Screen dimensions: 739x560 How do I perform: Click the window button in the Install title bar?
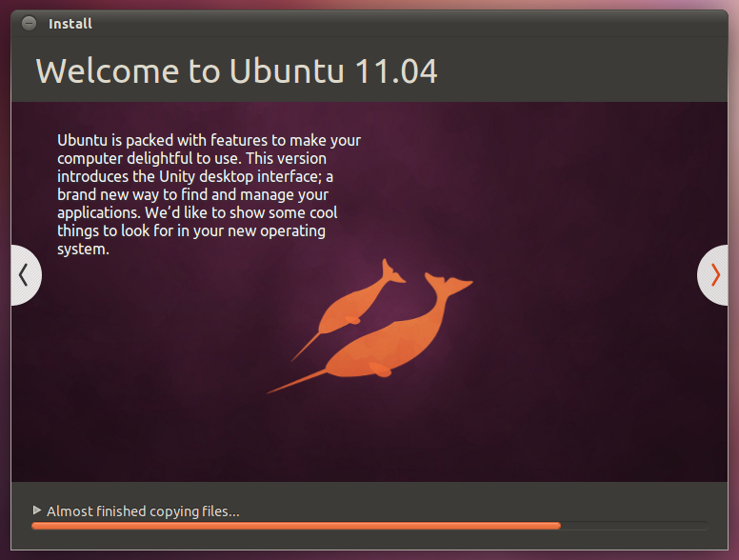pyautogui.click(x=29, y=23)
